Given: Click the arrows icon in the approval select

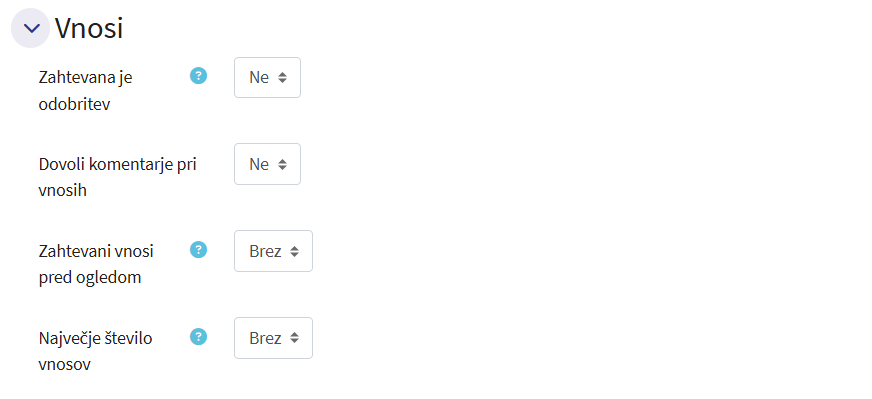Looking at the screenshot, I should point(283,78).
